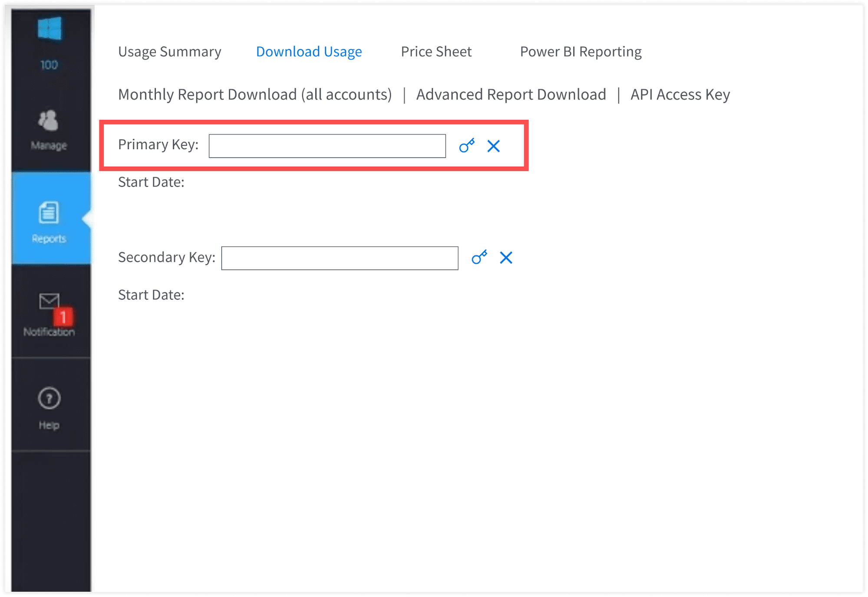Screen dimensions: 868x597
Task: Select the Reports sidebar icon
Action: [x=49, y=213]
